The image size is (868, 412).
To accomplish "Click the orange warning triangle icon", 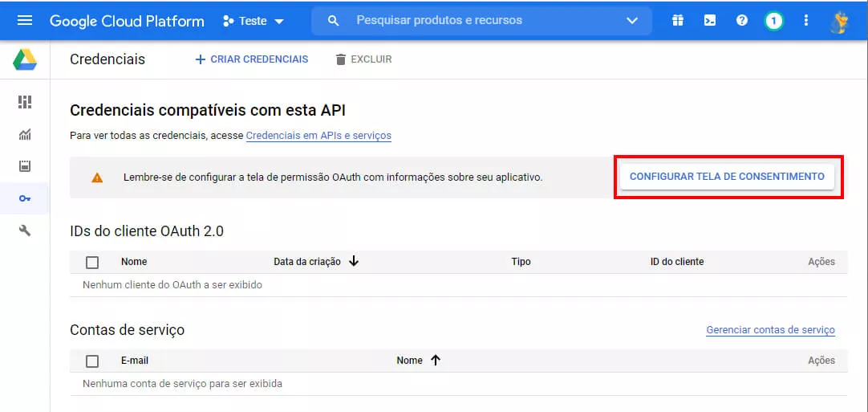I will pyautogui.click(x=97, y=177).
